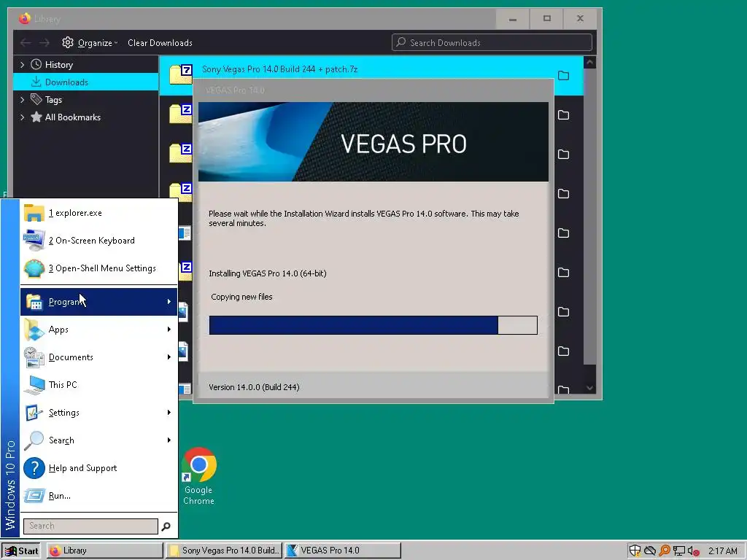
Task: Select the Sony Vegas Pro 14.0 patch.7z download
Action: click(371, 69)
